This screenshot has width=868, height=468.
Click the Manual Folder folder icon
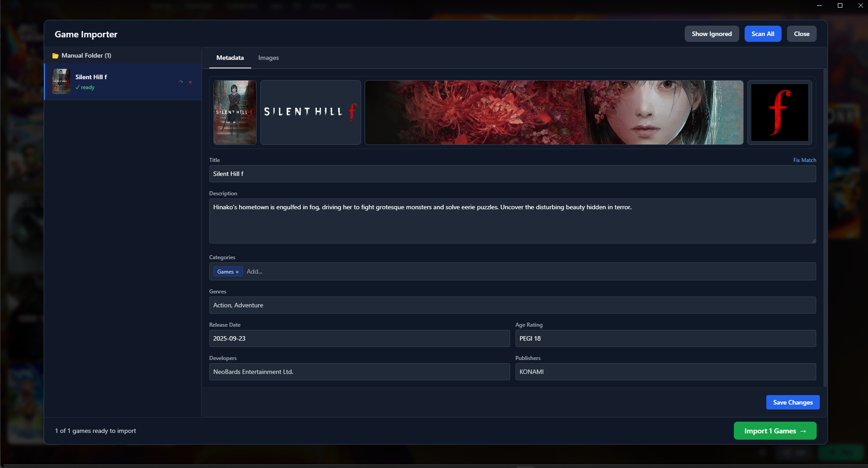[x=56, y=55]
